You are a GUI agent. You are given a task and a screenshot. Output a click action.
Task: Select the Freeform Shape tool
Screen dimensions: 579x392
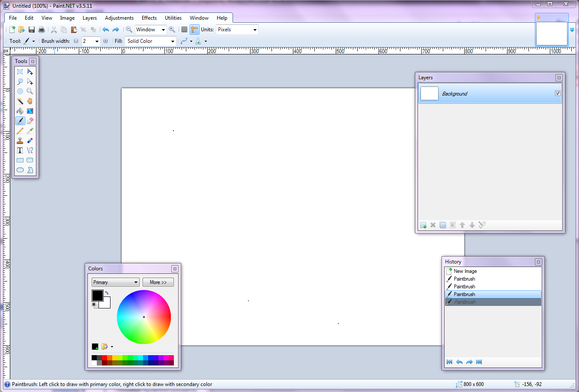tap(30, 170)
